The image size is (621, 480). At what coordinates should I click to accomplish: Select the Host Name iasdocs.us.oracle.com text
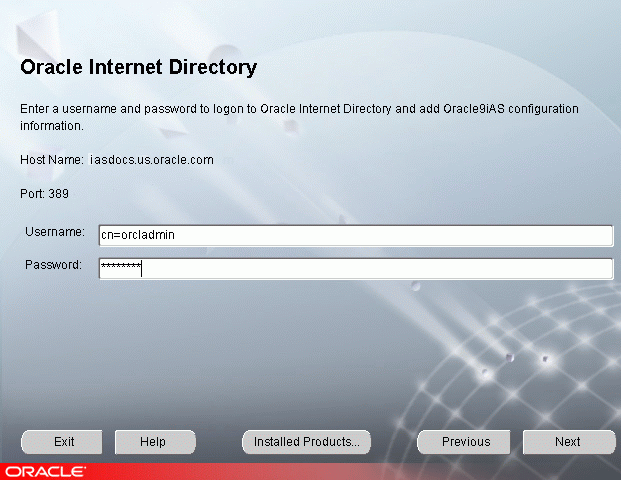[x=117, y=160]
